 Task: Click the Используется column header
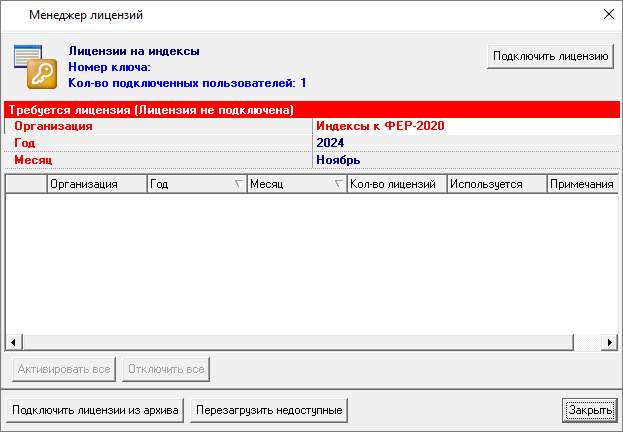(497, 184)
